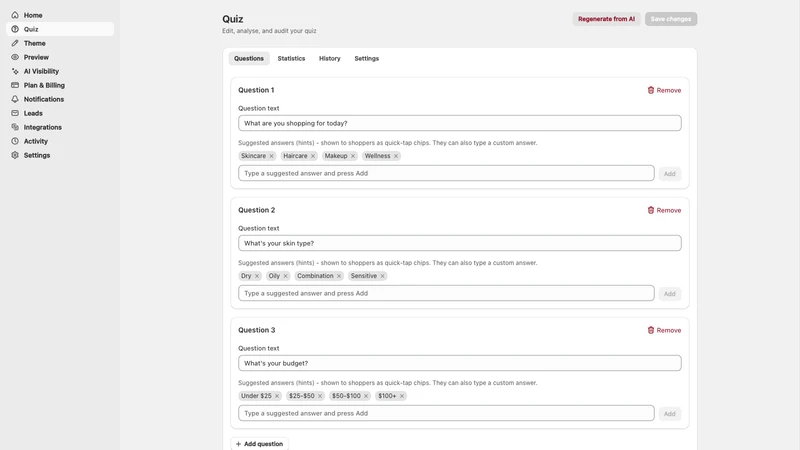Go to Preview in the sidebar
This screenshot has width=800, height=450.
pos(60,57)
